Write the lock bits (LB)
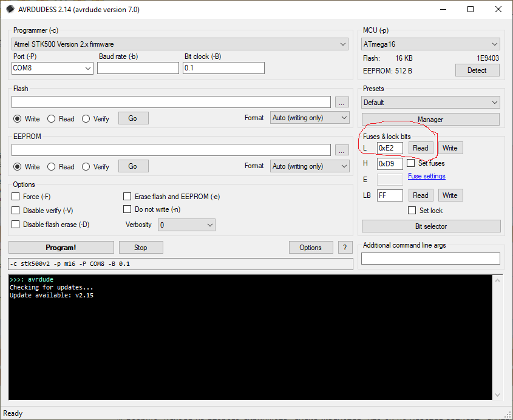The height and width of the screenshot is (420, 513). [x=449, y=195]
